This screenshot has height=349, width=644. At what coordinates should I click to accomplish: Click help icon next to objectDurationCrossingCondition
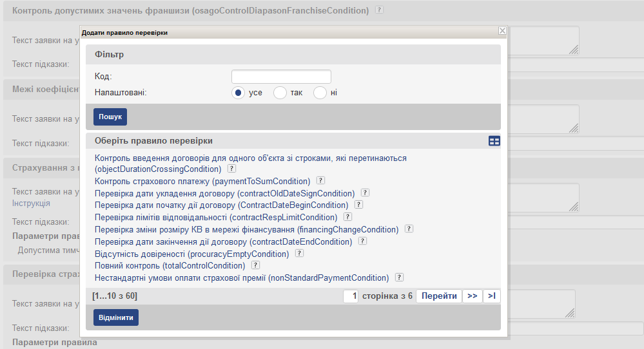point(231,169)
